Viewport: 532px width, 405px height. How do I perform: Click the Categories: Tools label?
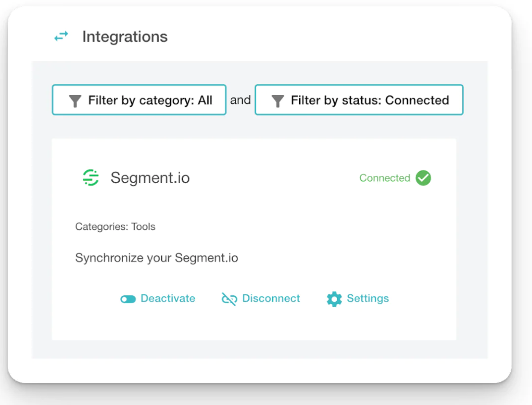(115, 227)
